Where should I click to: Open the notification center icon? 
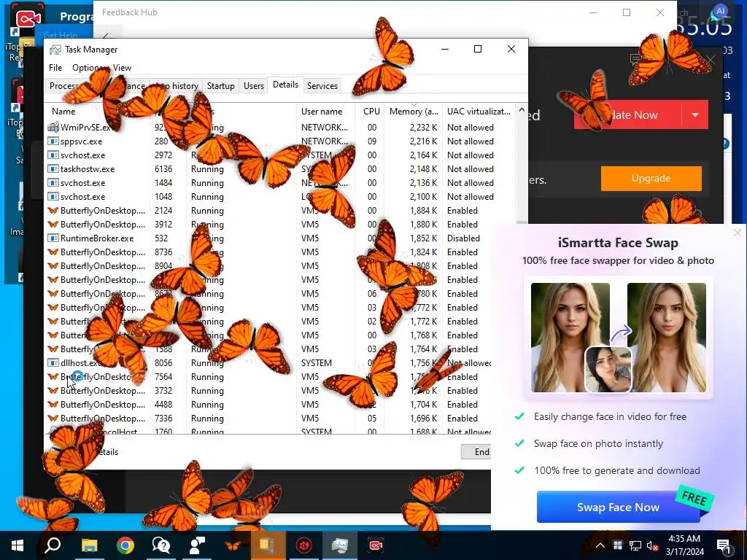(x=724, y=545)
